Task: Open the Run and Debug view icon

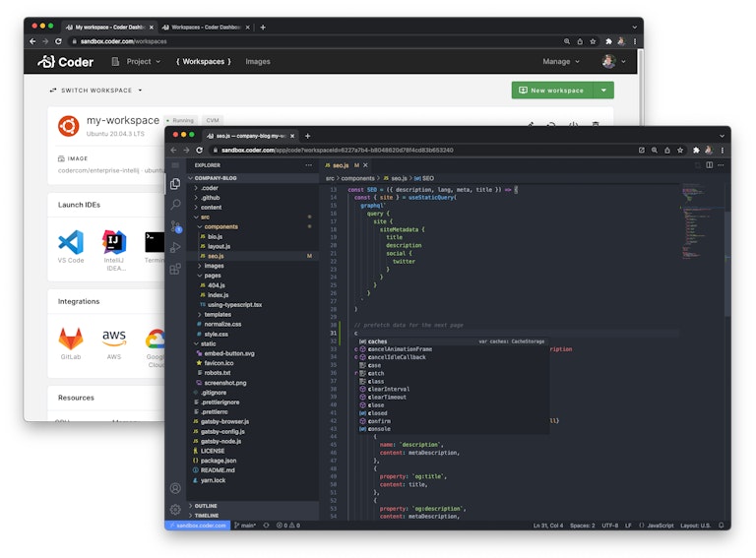Action: click(175, 247)
